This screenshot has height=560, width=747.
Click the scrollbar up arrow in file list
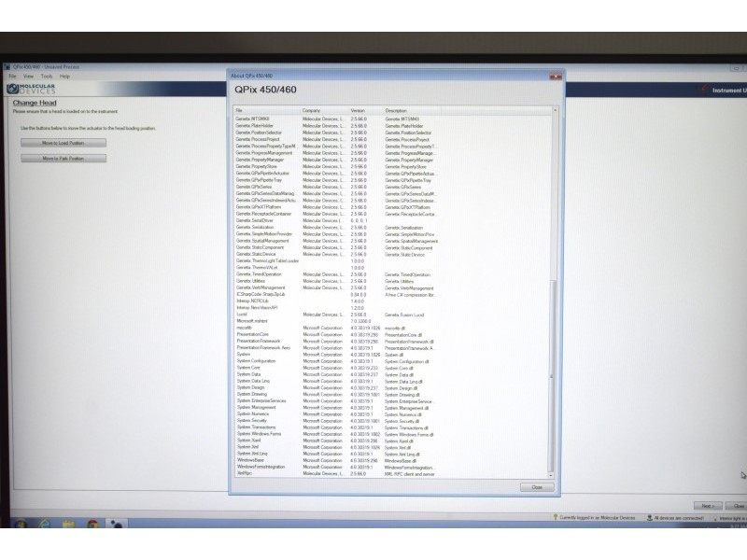[x=555, y=110]
